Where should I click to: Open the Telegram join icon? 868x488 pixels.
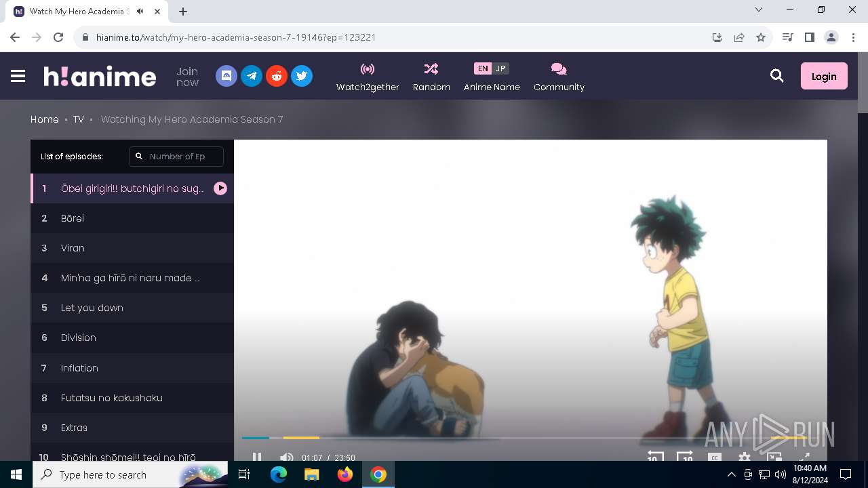[x=252, y=76]
